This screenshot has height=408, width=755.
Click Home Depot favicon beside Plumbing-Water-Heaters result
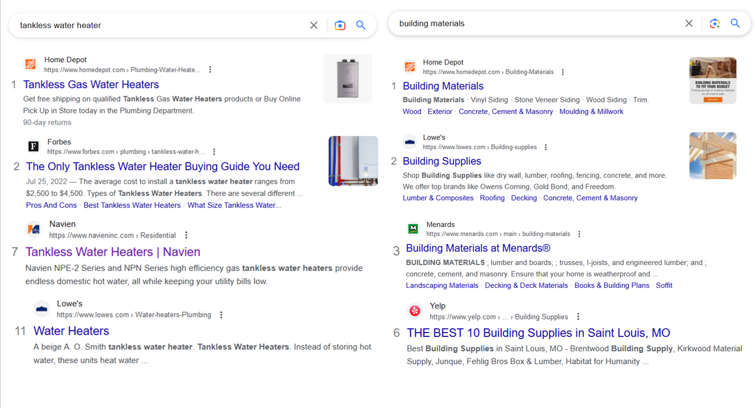coord(31,64)
